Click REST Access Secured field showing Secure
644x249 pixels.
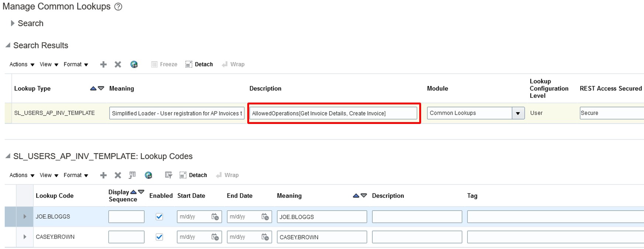pos(612,113)
